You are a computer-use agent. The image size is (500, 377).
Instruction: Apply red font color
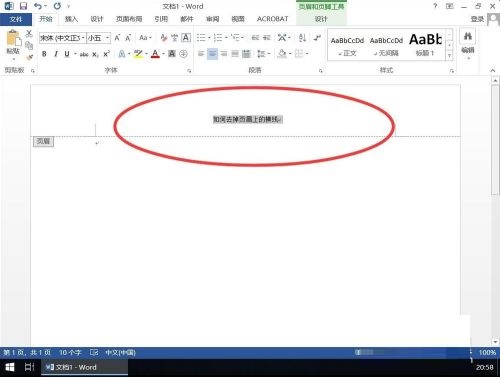point(155,54)
